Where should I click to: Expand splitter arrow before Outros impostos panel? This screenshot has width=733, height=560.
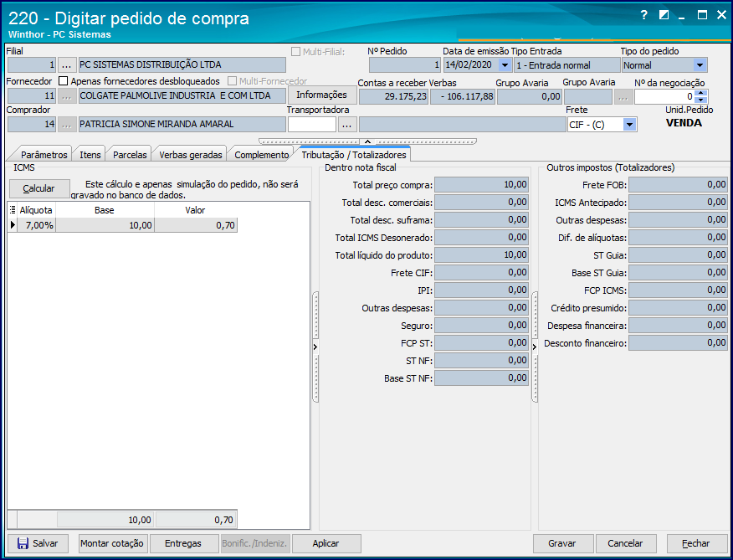coord(535,347)
